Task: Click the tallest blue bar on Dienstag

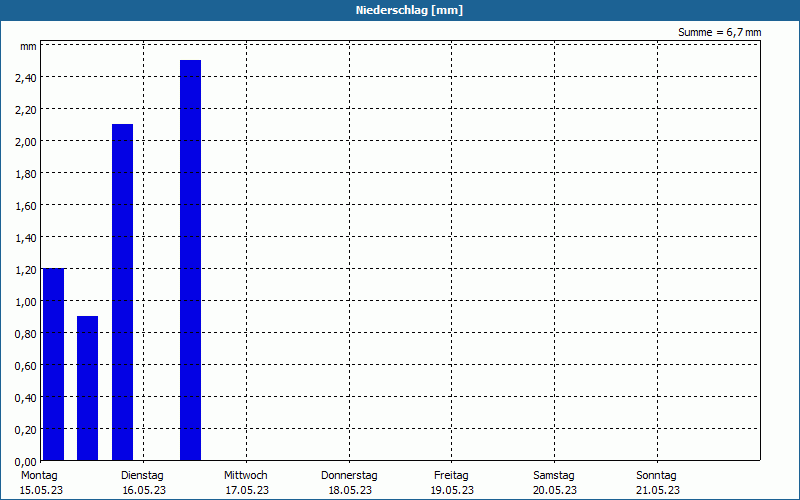Action: tap(190, 260)
